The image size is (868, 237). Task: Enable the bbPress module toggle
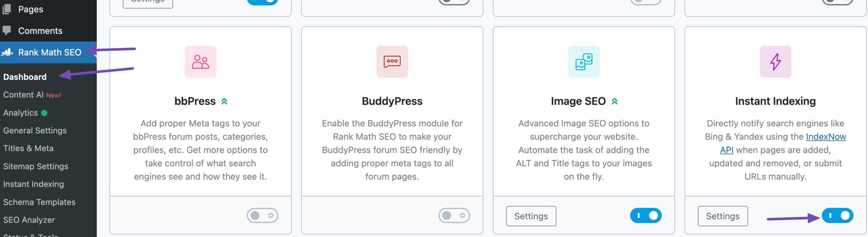click(x=262, y=216)
